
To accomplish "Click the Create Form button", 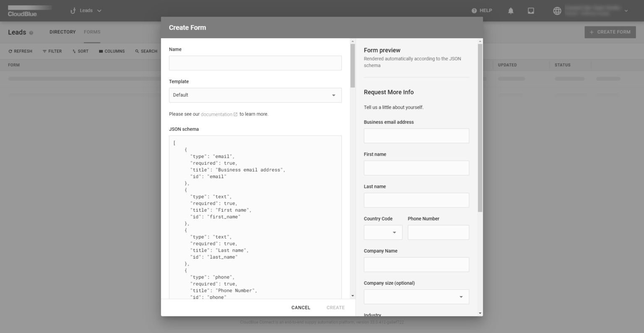I will click(x=610, y=32).
